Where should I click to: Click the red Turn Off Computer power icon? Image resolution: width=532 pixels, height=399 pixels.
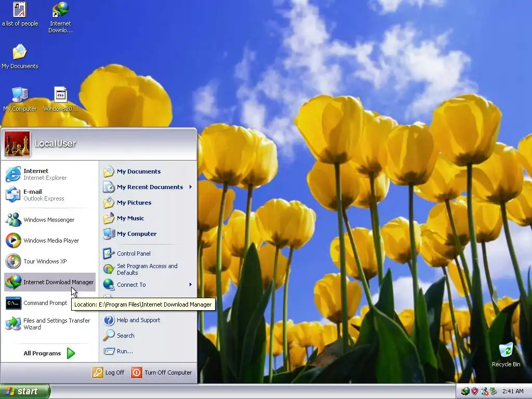pos(137,373)
